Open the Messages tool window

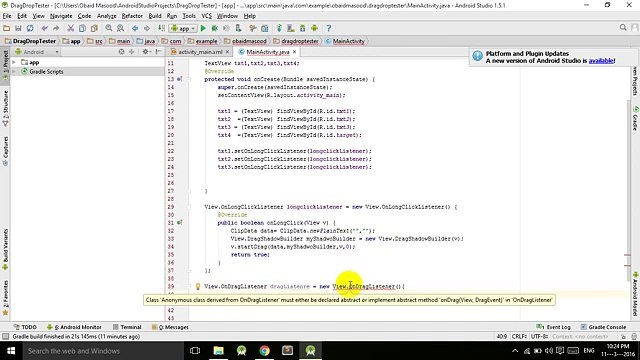(170, 327)
